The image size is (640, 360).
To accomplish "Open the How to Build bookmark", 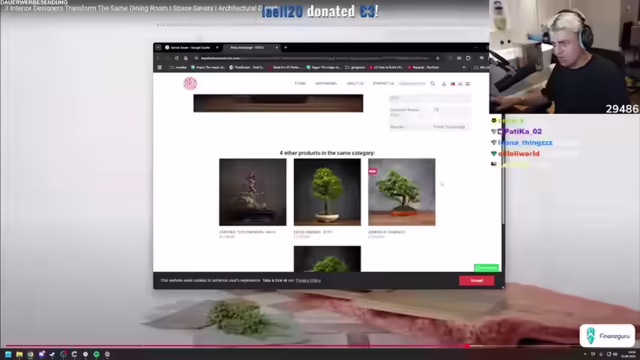I will tap(386, 67).
